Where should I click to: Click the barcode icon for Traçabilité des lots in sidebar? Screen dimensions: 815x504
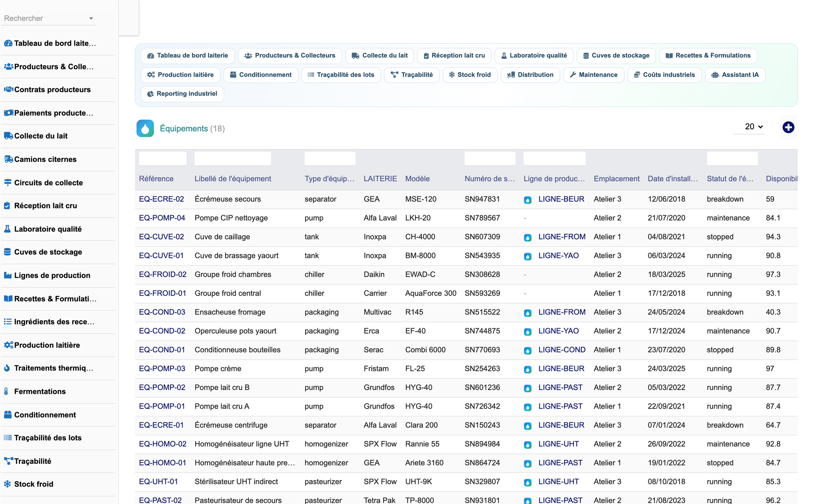click(8, 437)
